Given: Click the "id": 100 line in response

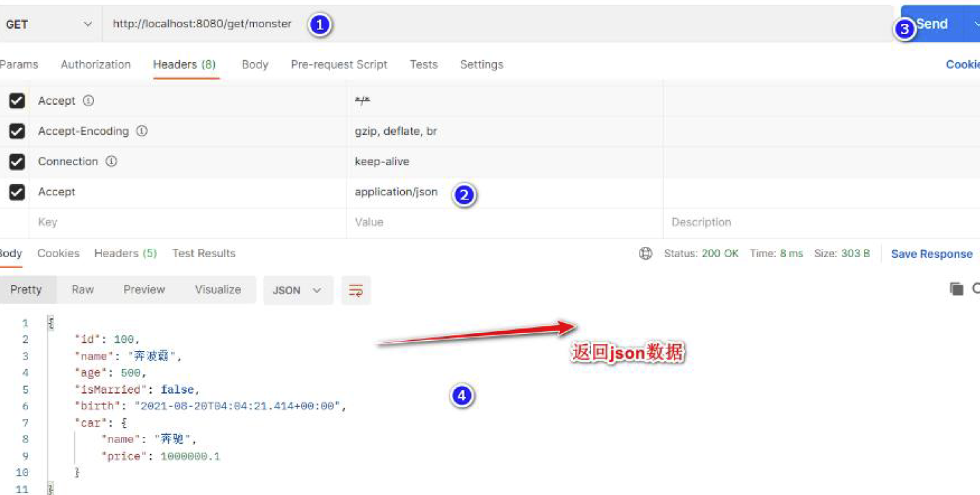Looking at the screenshot, I should click(x=107, y=340).
